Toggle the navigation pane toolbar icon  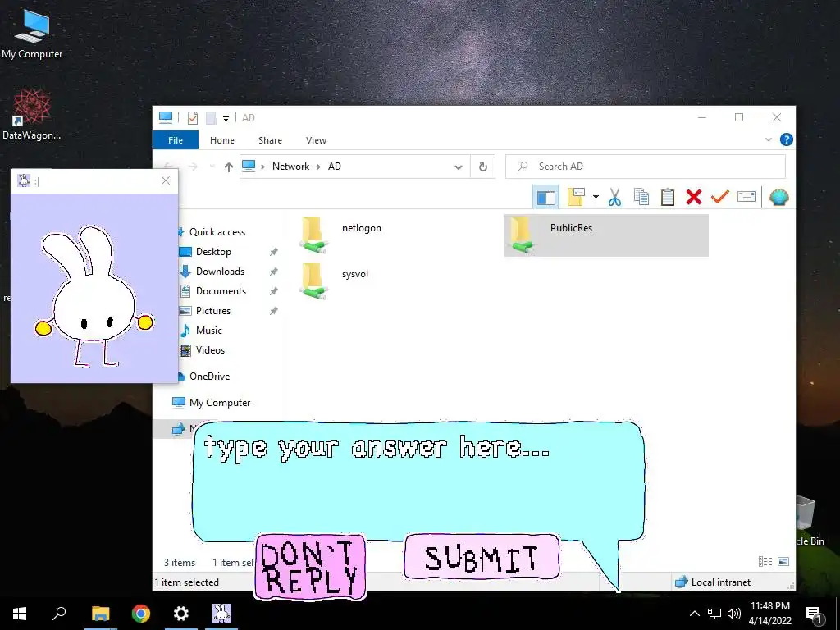(546, 197)
